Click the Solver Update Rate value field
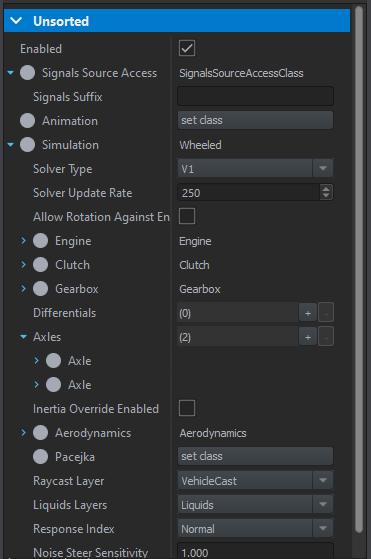371x559 pixels. (249, 193)
